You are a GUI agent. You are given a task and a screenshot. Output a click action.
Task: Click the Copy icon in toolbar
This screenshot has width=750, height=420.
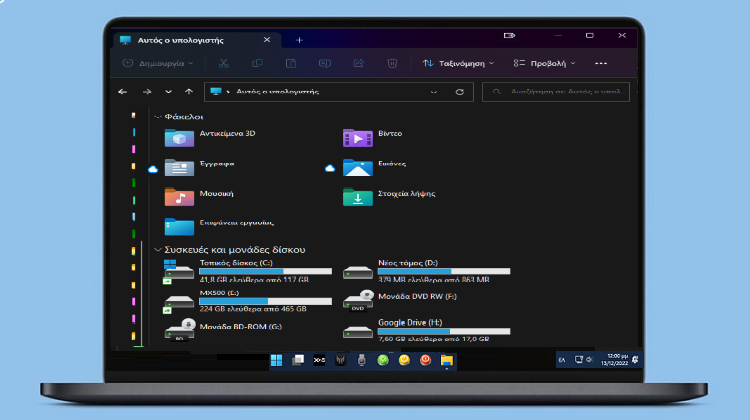tap(257, 63)
